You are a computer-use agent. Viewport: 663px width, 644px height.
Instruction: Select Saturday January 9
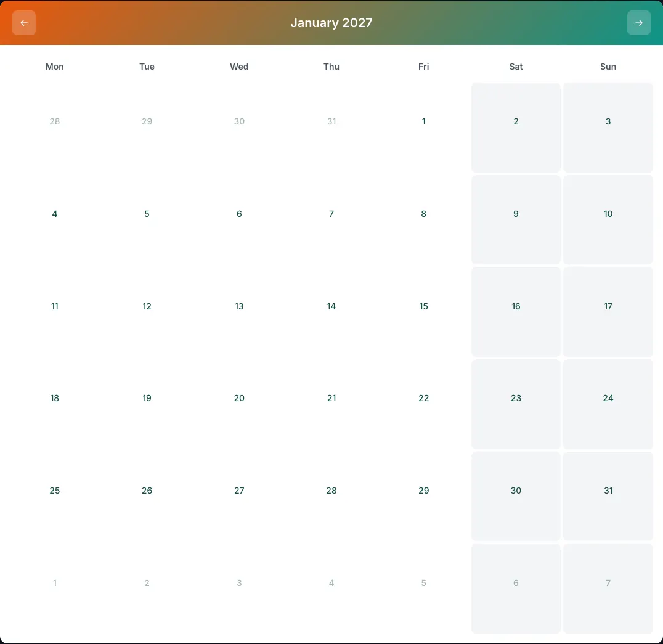[516, 219]
